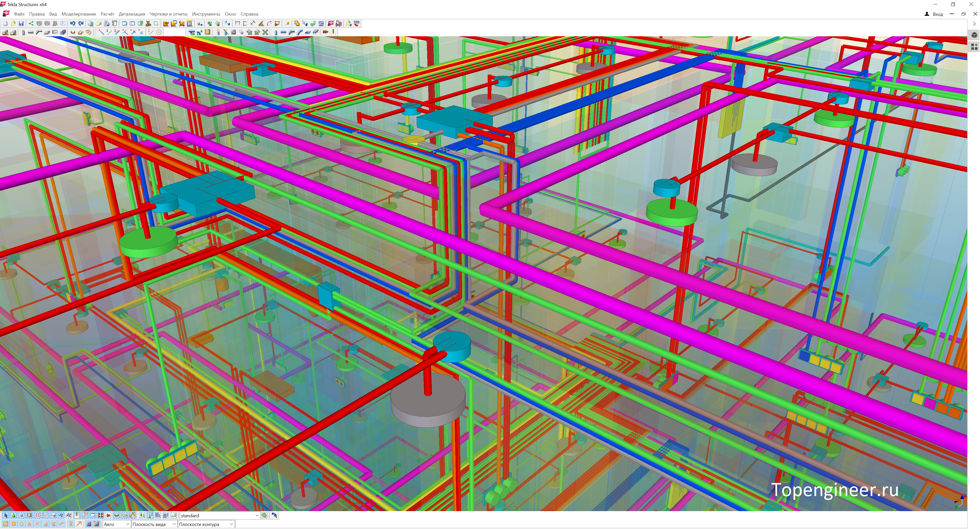This screenshot has width=980, height=529.
Task: Select the Create steel column tool
Action: pos(276,32)
